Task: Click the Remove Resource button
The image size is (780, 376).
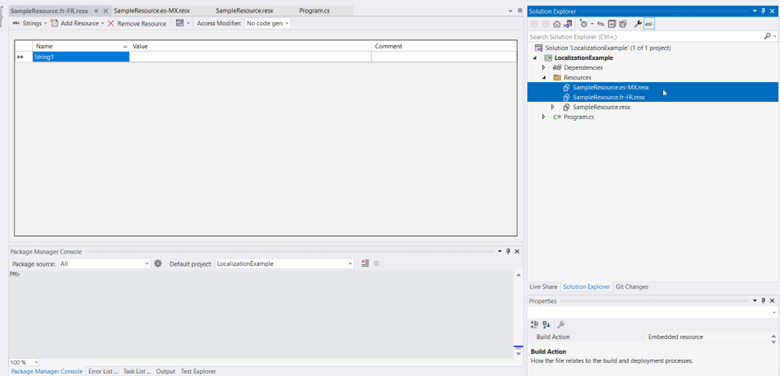Action: click(x=137, y=23)
